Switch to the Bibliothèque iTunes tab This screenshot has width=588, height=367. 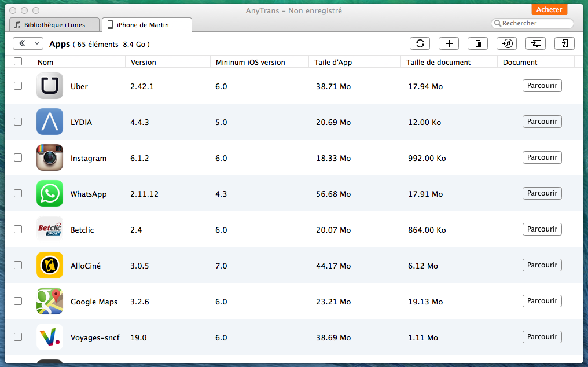54,25
